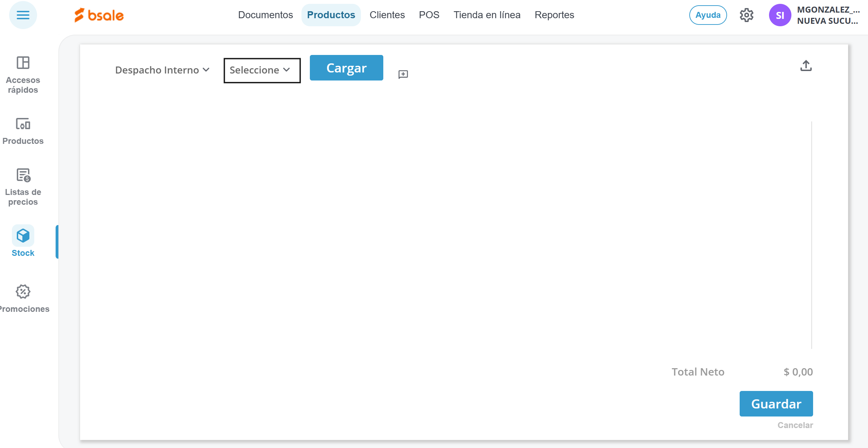Open the MGONZALEZ account menu
Screen dimensions: 868x448
[827, 15]
